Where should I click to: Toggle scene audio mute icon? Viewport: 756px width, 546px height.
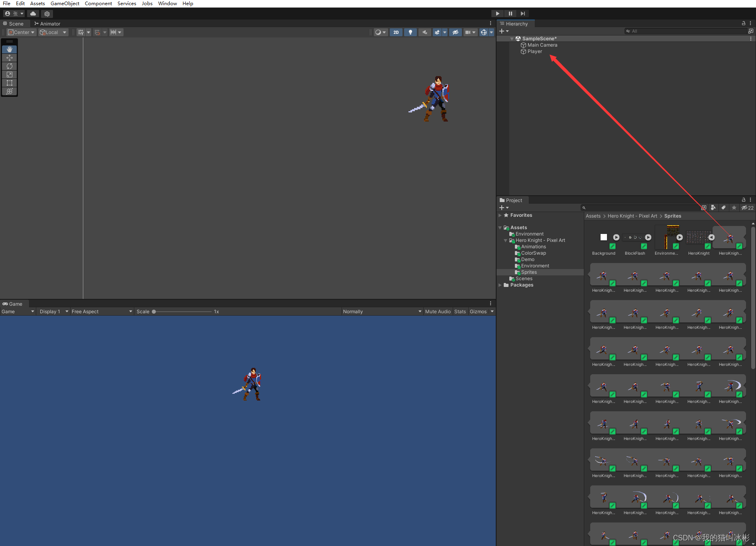425,32
